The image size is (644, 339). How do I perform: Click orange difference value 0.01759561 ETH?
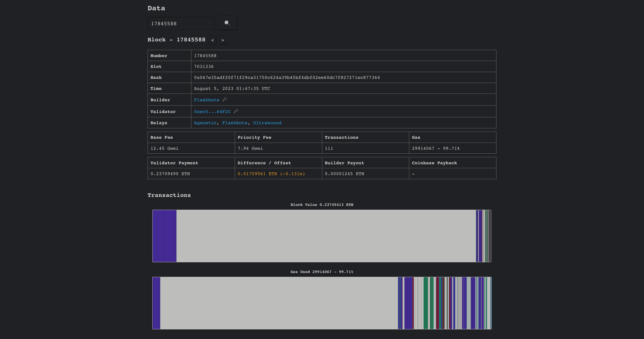pos(271,174)
